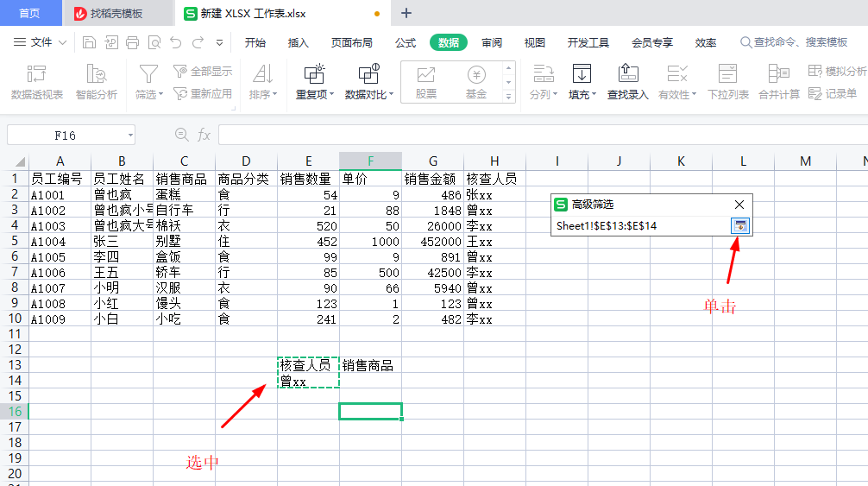The image size is (868, 486).
Task: Add a new document tab with plus
Action: (406, 13)
